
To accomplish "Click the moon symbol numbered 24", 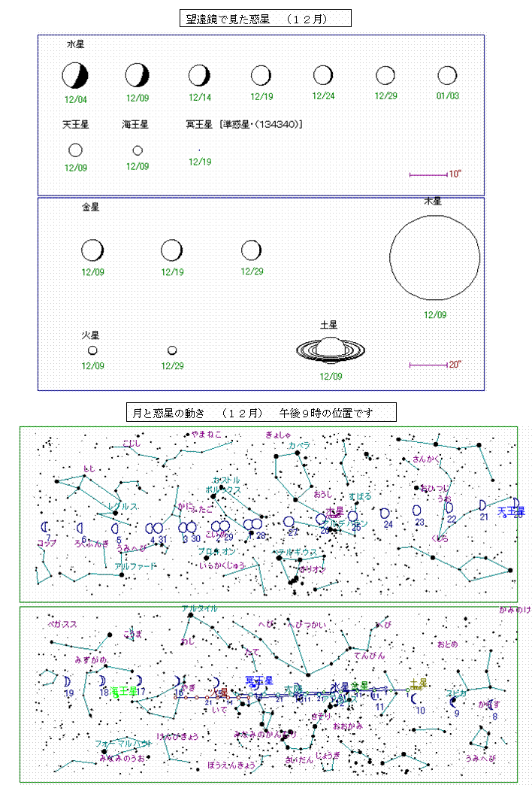I will [x=385, y=513].
